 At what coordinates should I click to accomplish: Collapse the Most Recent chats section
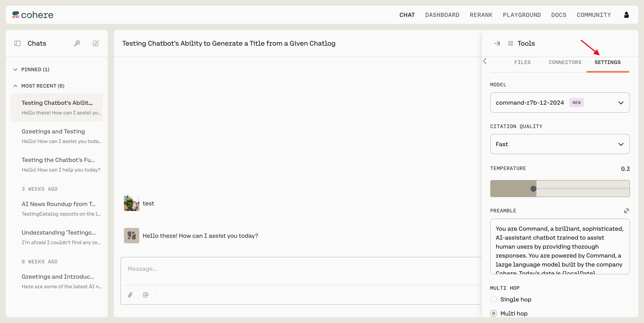15,86
